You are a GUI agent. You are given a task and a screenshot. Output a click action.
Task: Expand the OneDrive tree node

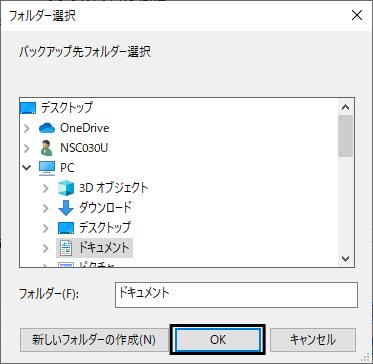coord(27,128)
